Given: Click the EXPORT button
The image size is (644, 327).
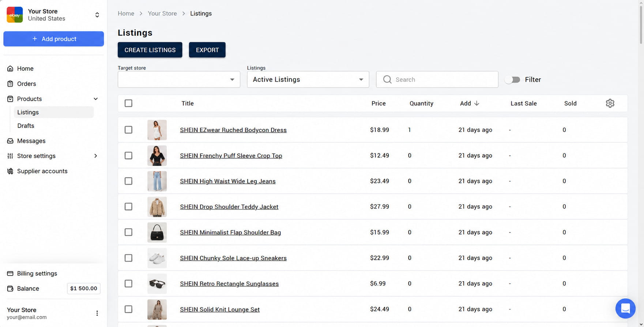Looking at the screenshot, I should tap(207, 50).
